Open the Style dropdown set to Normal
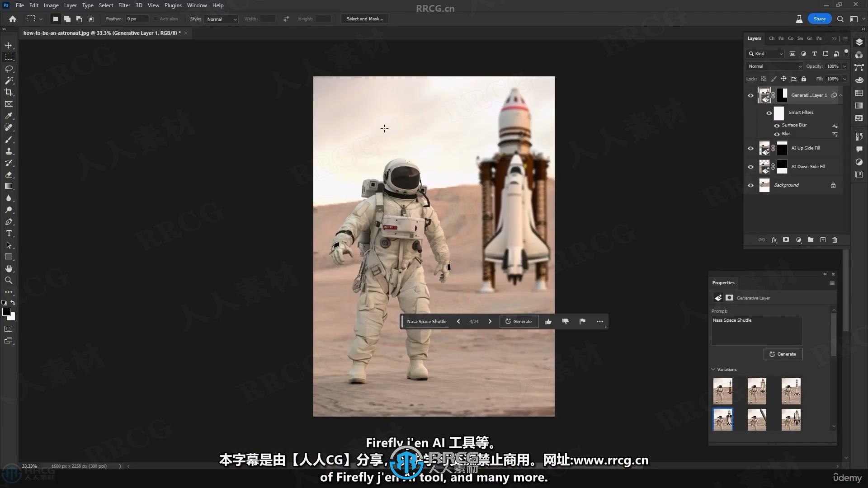Viewport: 868px width, 488px height. (221, 19)
